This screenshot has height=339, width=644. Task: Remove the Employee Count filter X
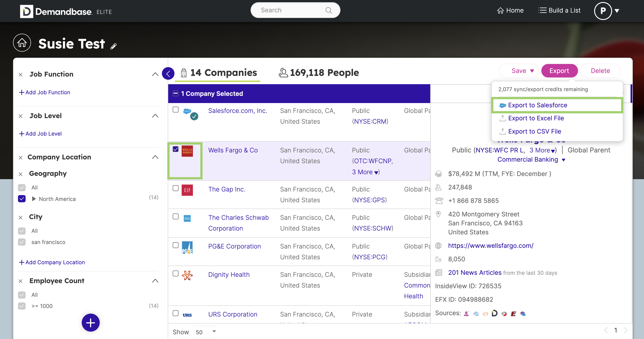click(20, 281)
